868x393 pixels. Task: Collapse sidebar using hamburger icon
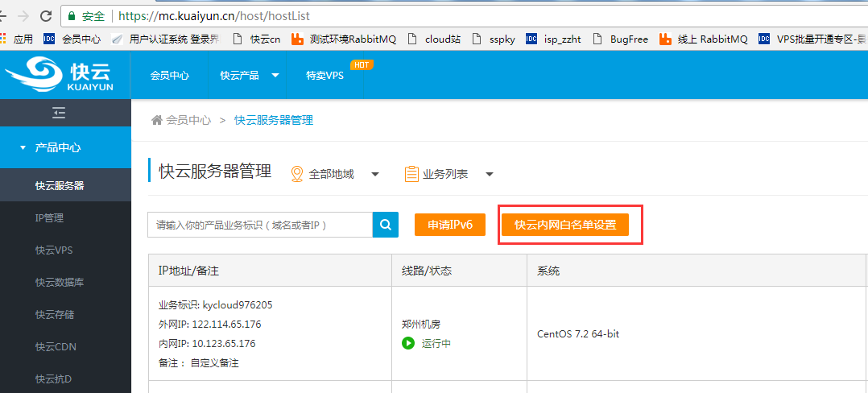(x=58, y=112)
